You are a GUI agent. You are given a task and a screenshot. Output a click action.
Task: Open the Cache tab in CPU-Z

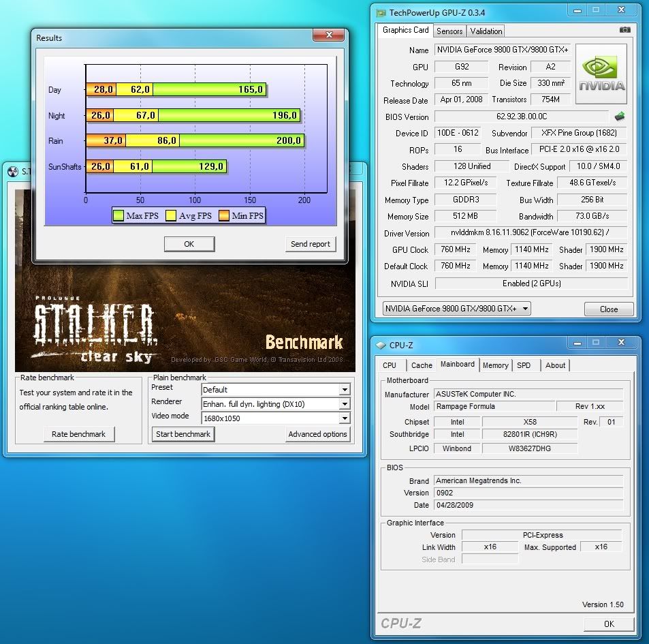coord(422,365)
